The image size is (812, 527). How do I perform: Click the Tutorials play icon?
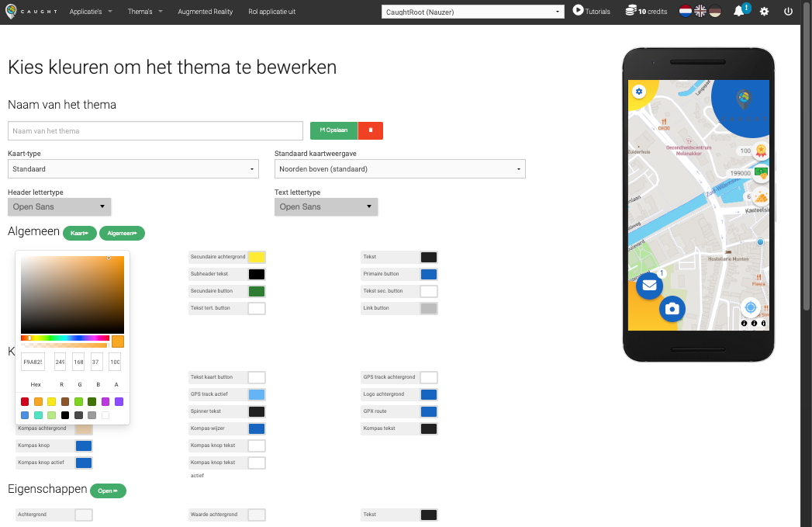tap(579, 11)
